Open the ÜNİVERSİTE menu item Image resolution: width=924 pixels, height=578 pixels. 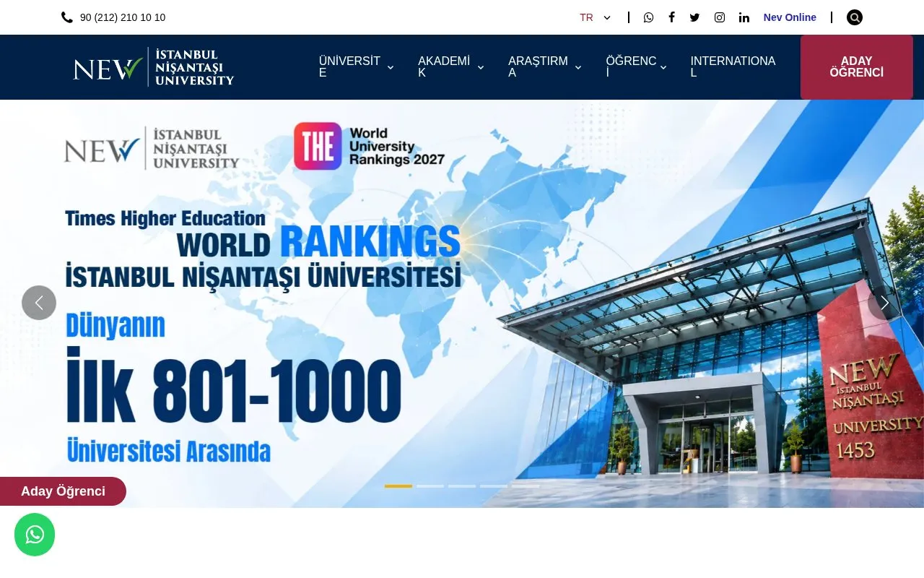350,67
